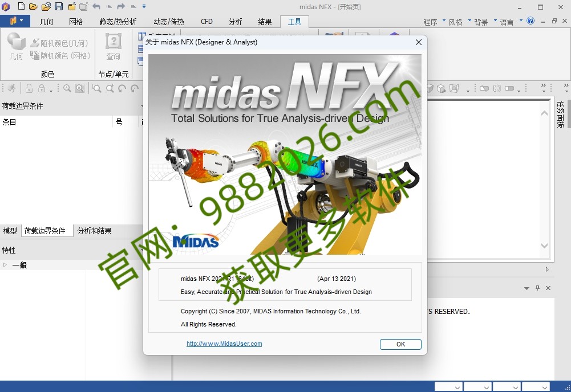Apply 随机颜色 (网格) random color

(x=60, y=56)
